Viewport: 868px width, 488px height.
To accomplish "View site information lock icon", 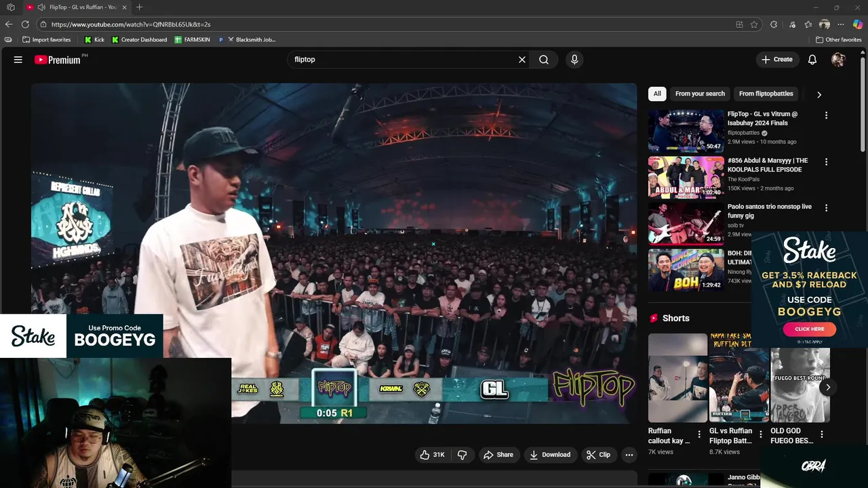I will pyautogui.click(x=43, y=24).
